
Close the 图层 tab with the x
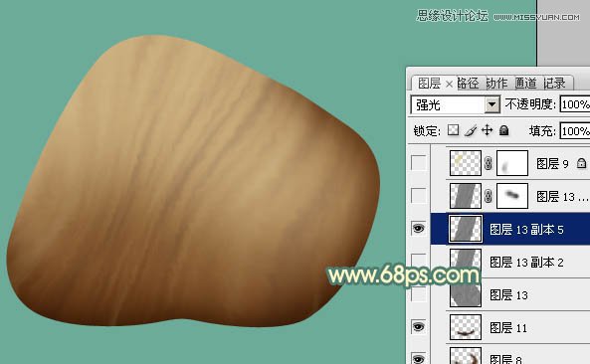449,84
